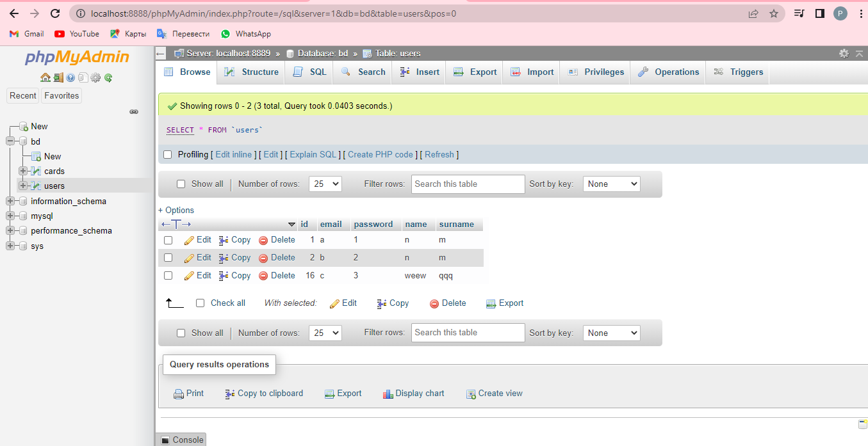Open lower Number of rows dropdown

pyautogui.click(x=325, y=333)
